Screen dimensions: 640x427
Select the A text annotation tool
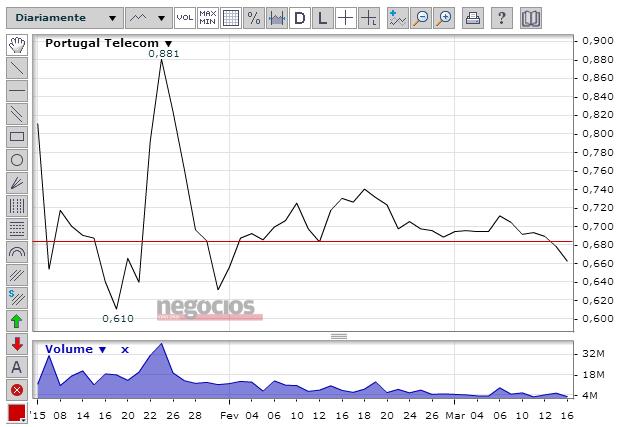[17, 367]
